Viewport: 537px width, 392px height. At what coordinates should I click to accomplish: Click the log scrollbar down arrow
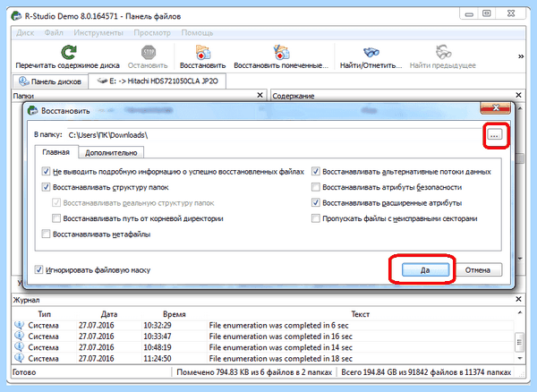(x=520, y=359)
